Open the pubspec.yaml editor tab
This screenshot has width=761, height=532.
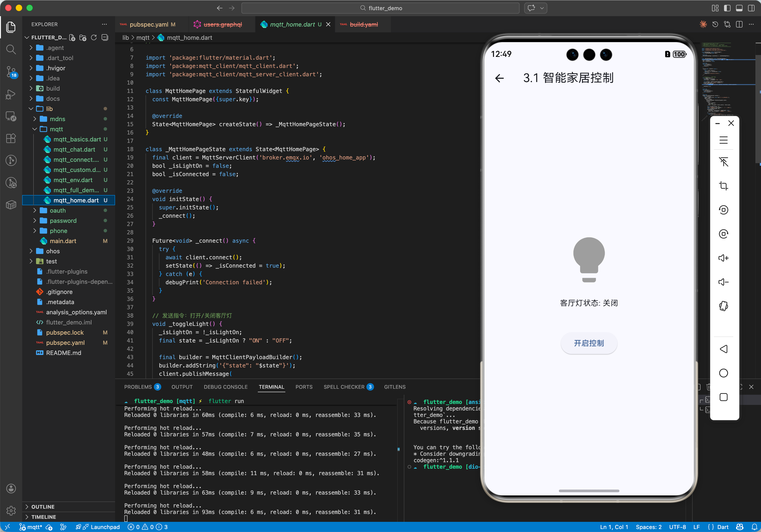tap(149, 24)
